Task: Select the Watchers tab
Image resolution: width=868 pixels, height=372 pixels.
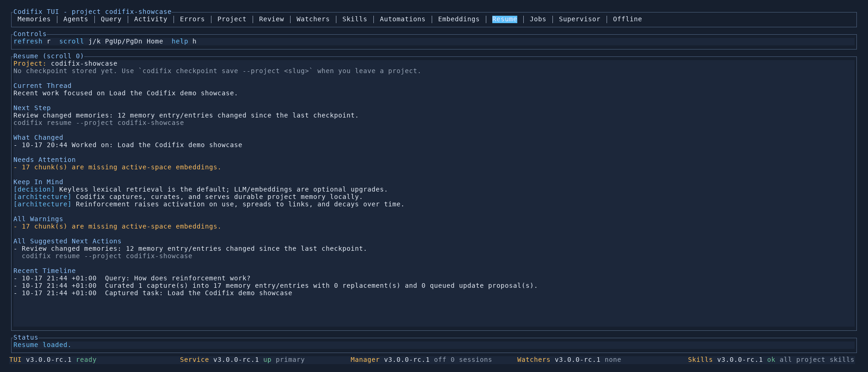Action: 313,19
